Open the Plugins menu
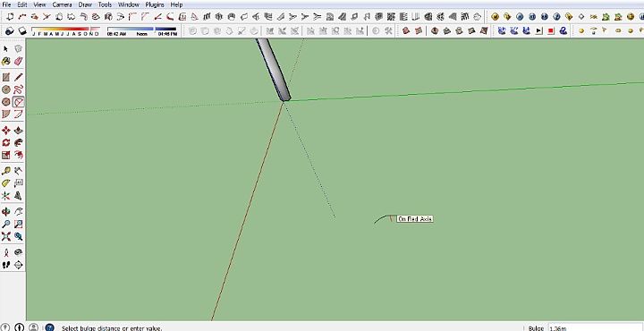 tap(155, 4)
